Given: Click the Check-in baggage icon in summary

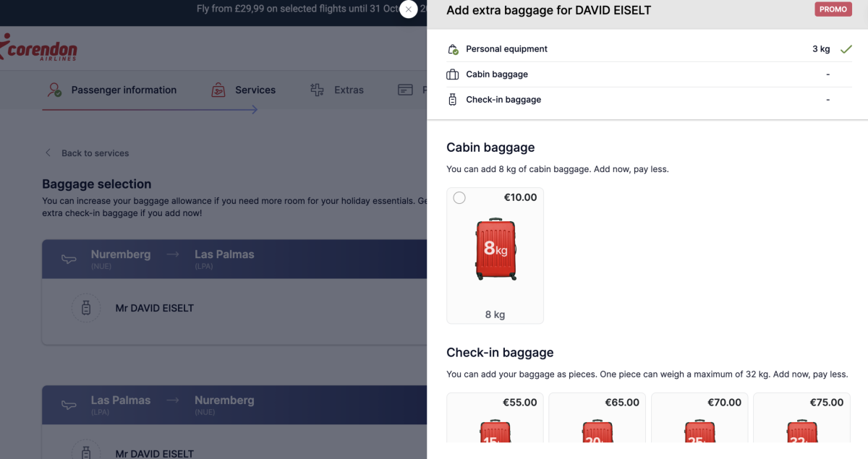Looking at the screenshot, I should (453, 100).
